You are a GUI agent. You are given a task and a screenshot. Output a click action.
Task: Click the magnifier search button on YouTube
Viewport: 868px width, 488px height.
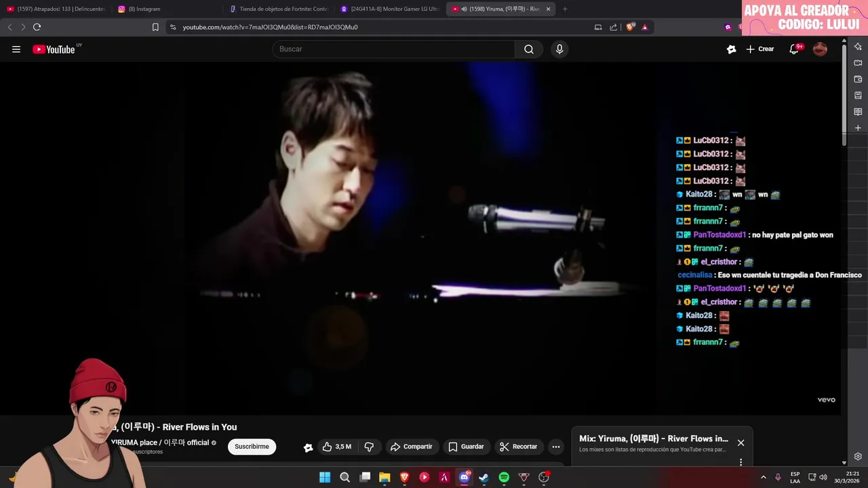pos(529,49)
